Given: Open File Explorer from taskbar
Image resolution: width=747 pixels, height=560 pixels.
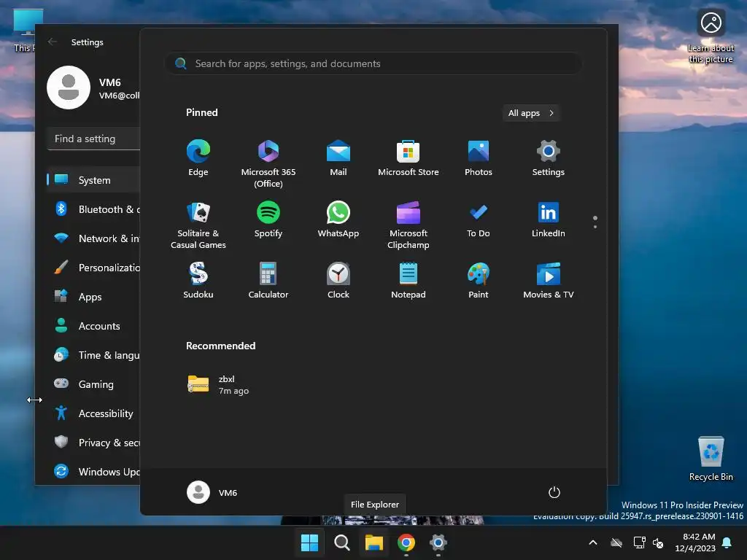Looking at the screenshot, I should click(x=374, y=542).
